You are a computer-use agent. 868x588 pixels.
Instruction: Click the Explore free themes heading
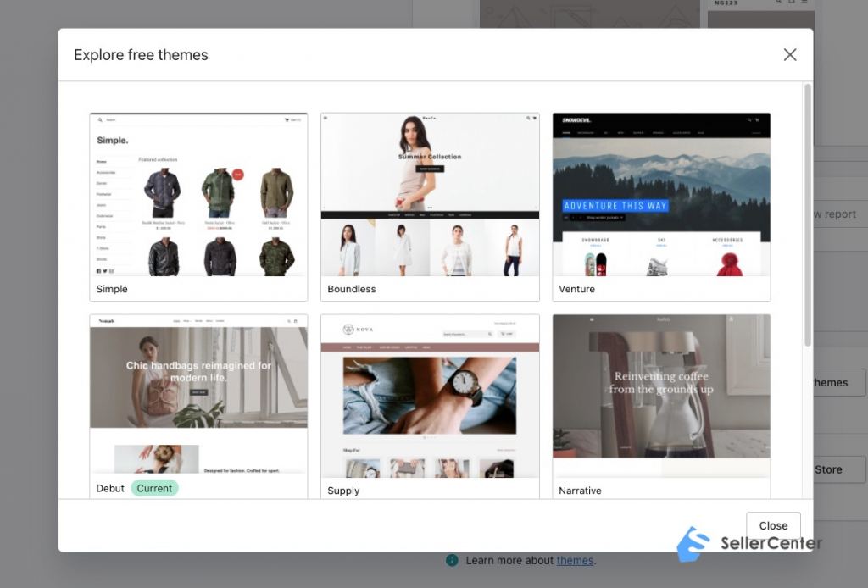[141, 55]
